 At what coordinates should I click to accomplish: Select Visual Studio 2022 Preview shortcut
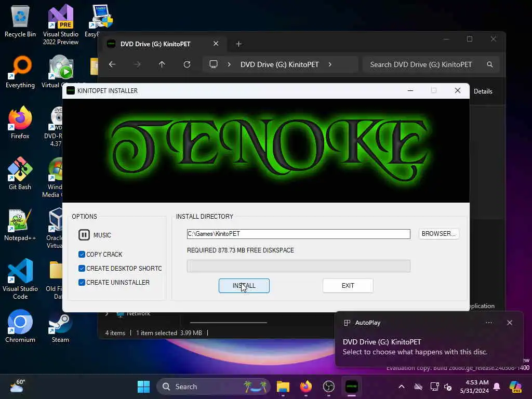[x=61, y=24]
